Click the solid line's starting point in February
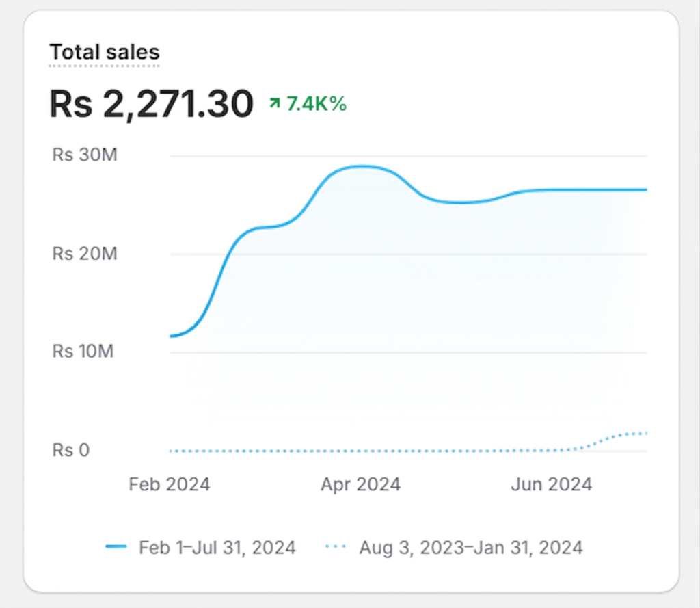The image size is (700, 608). (x=171, y=336)
